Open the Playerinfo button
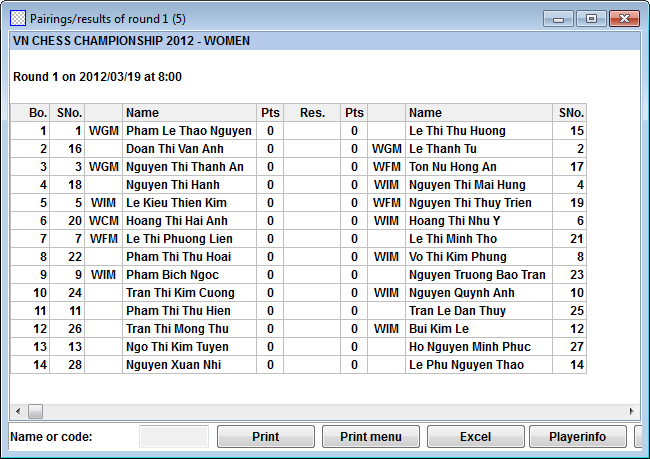 coord(577,437)
